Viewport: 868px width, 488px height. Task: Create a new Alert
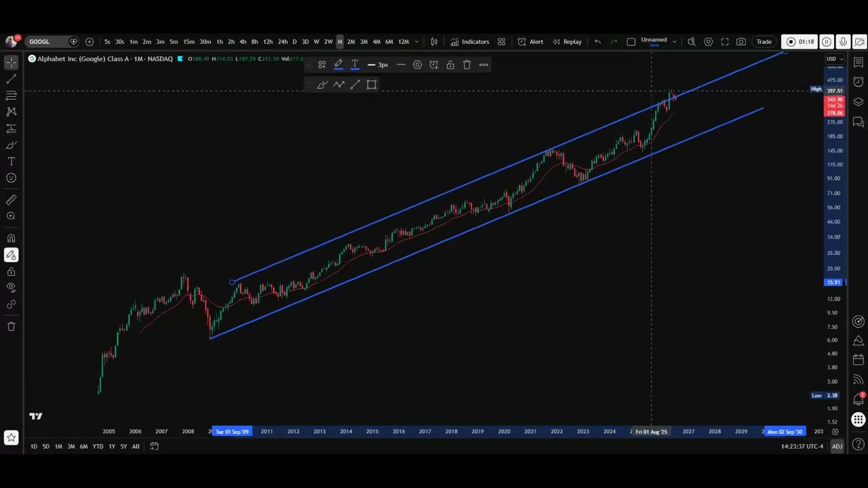(530, 42)
